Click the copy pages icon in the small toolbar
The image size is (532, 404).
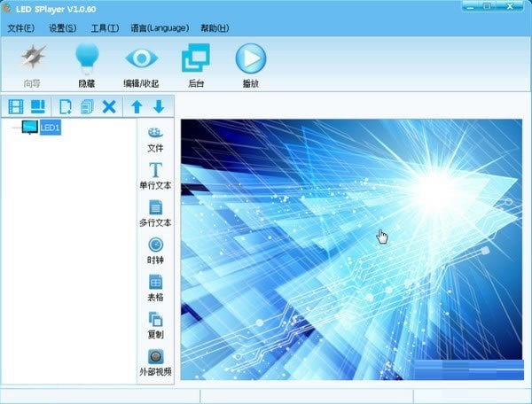point(87,107)
